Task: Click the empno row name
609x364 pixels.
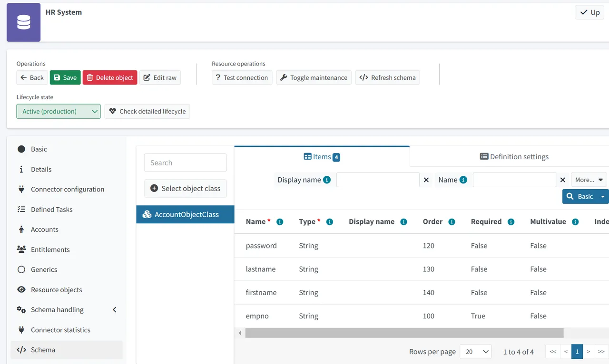Action: coord(257,316)
